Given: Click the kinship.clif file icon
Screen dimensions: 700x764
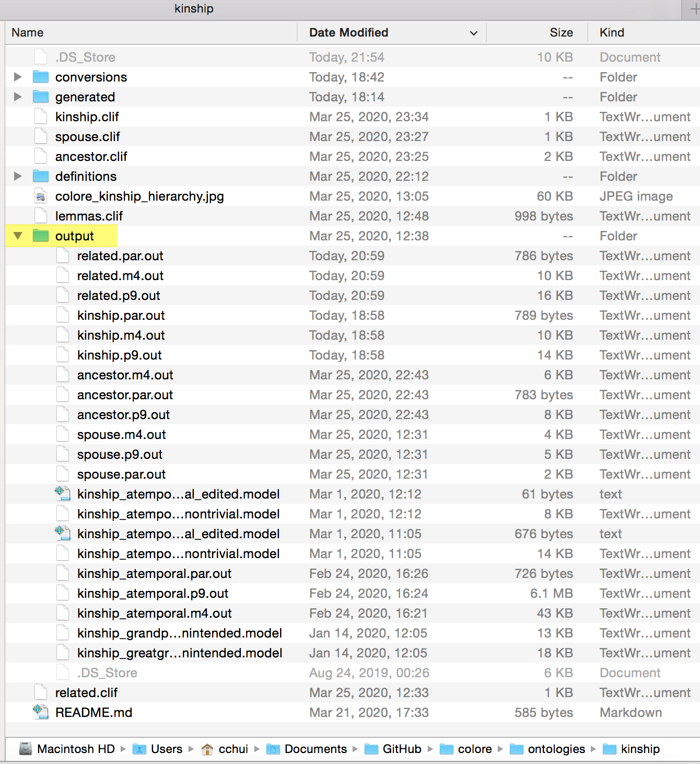Looking at the screenshot, I should coord(41,117).
